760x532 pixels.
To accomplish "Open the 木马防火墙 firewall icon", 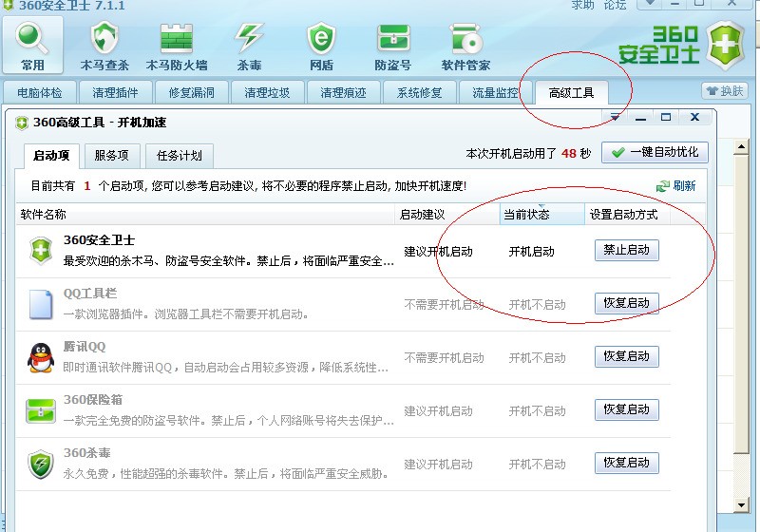I will click(x=177, y=46).
